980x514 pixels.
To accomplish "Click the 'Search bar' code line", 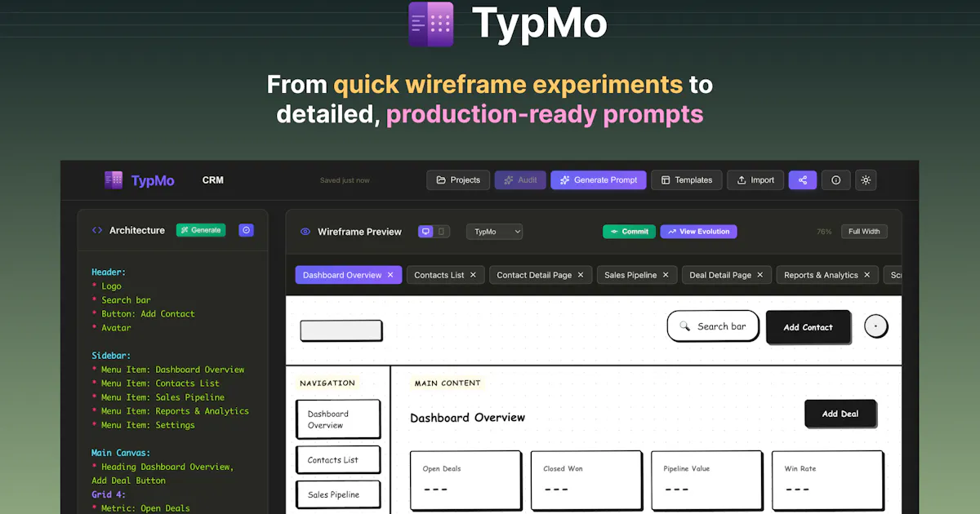I will point(126,300).
